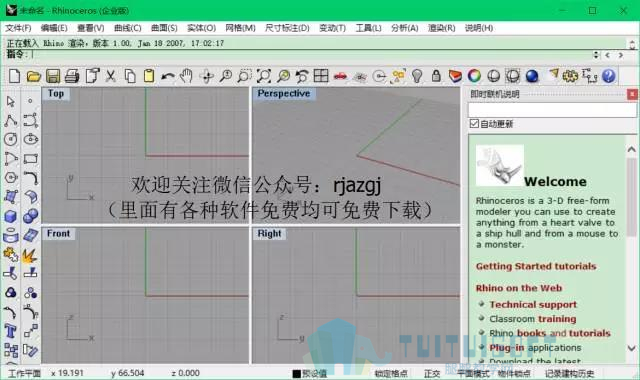Zoom extents with the bracketed magnifier icon

point(264,76)
